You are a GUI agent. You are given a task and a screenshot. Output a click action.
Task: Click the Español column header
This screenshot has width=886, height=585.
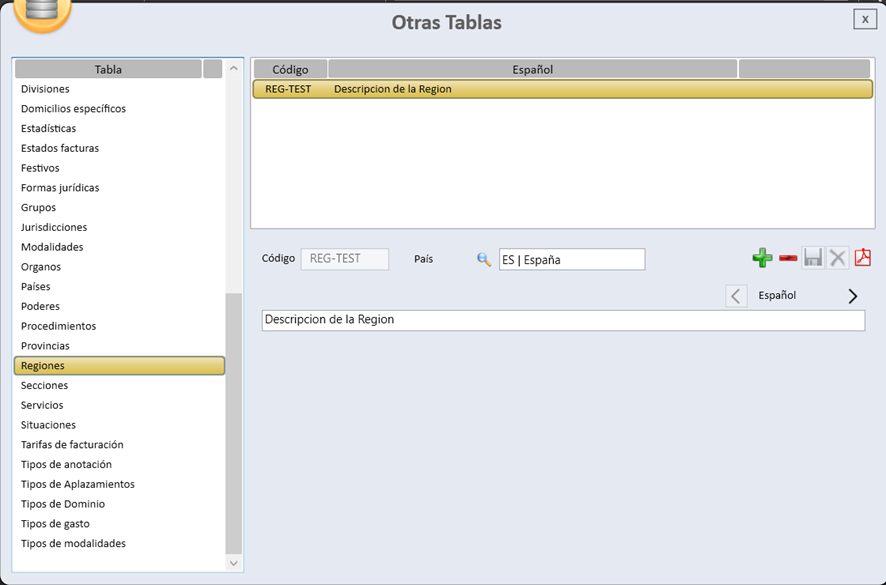point(532,69)
